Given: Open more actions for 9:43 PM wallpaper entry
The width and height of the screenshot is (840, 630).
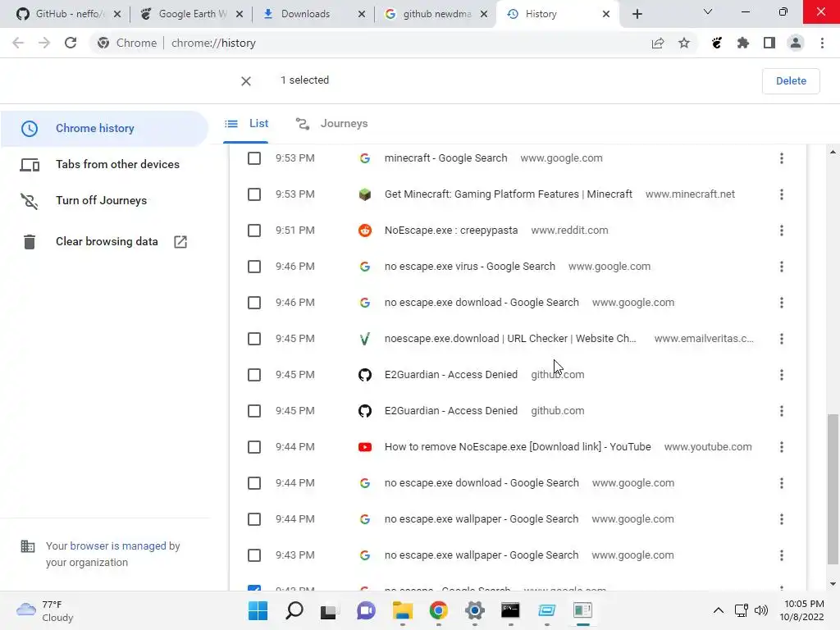Looking at the screenshot, I should (x=782, y=555).
